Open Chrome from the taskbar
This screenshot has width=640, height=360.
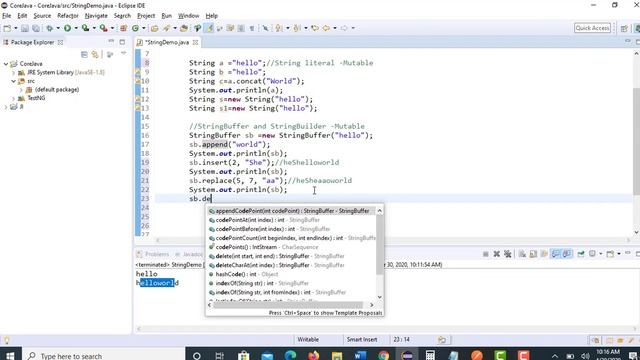[x=383, y=356]
